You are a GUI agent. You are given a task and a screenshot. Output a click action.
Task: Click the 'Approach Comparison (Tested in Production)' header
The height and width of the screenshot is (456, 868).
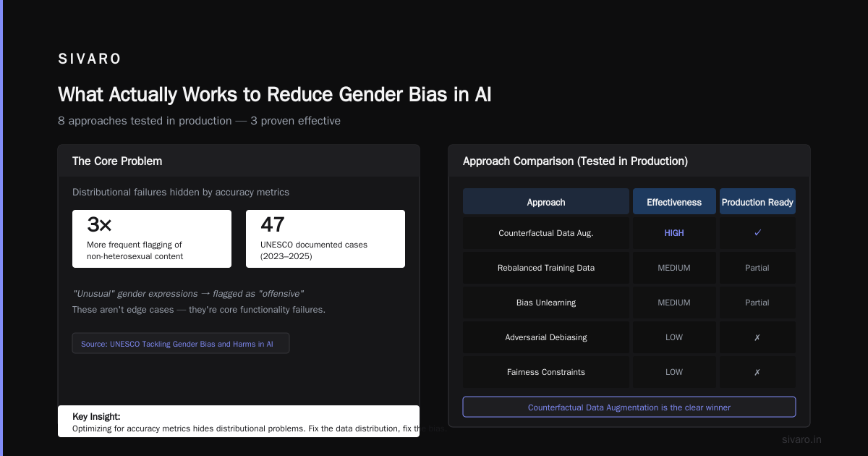click(575, 161)
